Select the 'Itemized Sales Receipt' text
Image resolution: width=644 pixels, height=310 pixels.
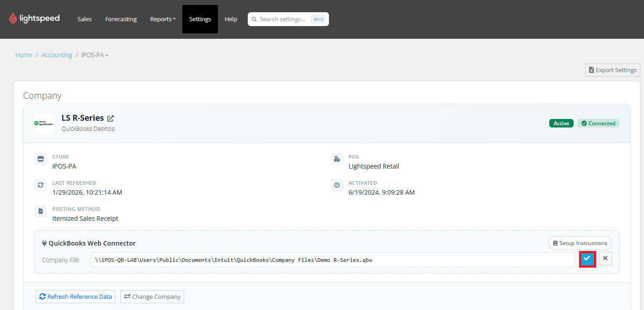[85, 219]
